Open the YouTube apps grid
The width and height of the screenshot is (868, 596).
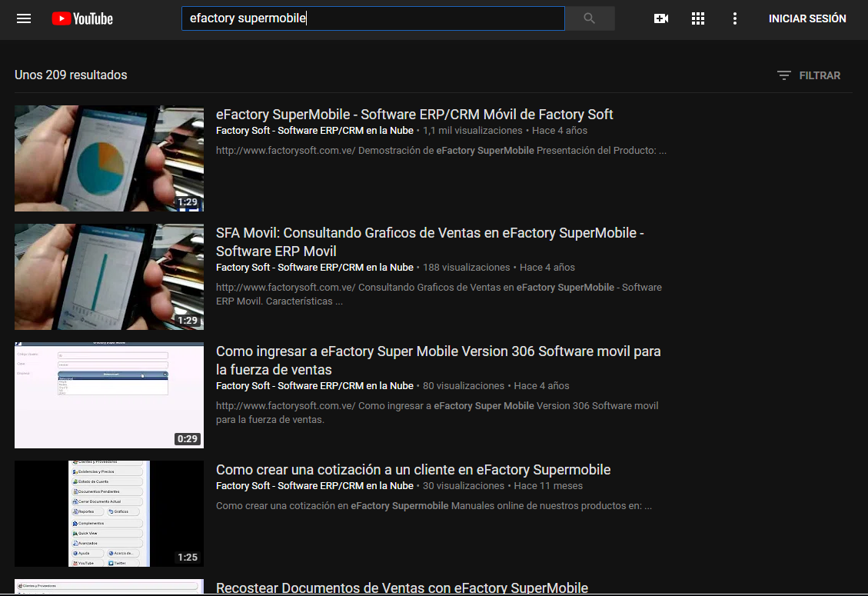point(698,18)
